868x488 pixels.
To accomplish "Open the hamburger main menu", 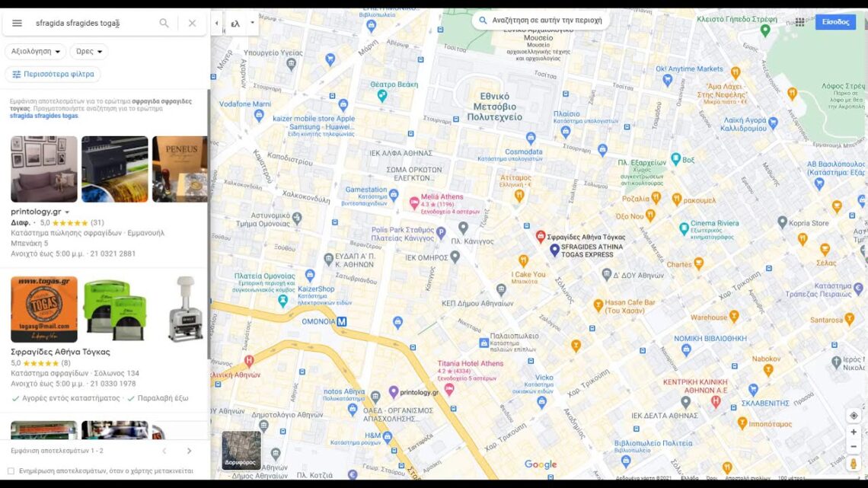I will 18,24.
